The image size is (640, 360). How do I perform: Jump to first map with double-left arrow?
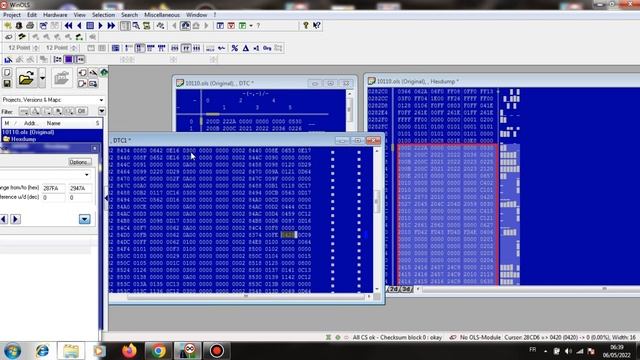pos(69,26)
